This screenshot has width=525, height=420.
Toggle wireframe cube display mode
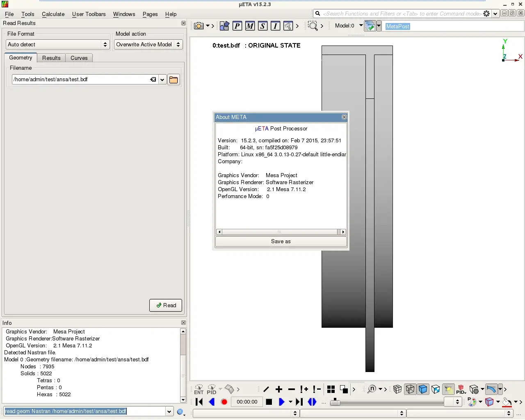point(410,389)
